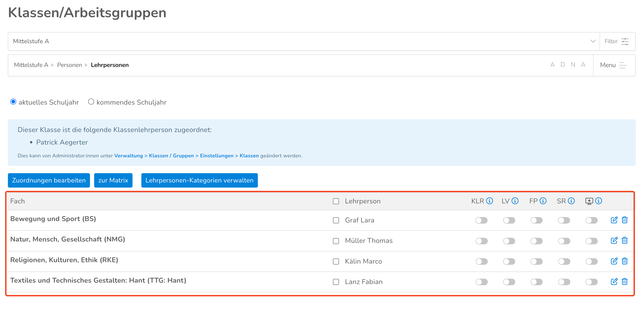Check the Müller Thomas checkbox
The width and height of the screenshot is (644, 311).
(x=336, y=241)
